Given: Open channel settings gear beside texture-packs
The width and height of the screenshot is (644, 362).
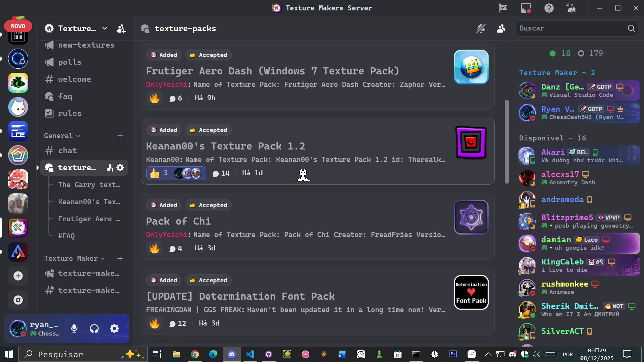Looking at the screenshot, I should point(120,168).
